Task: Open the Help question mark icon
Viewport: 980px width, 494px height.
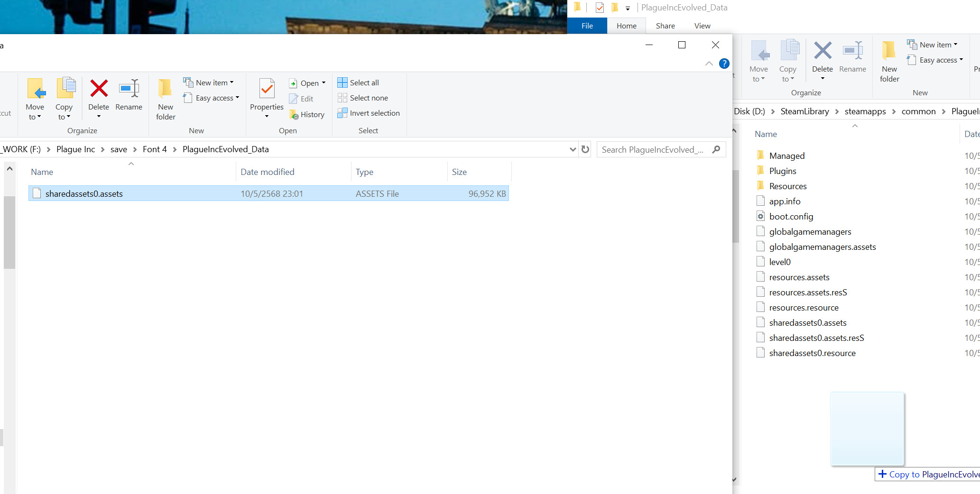Action: [724, 64]
